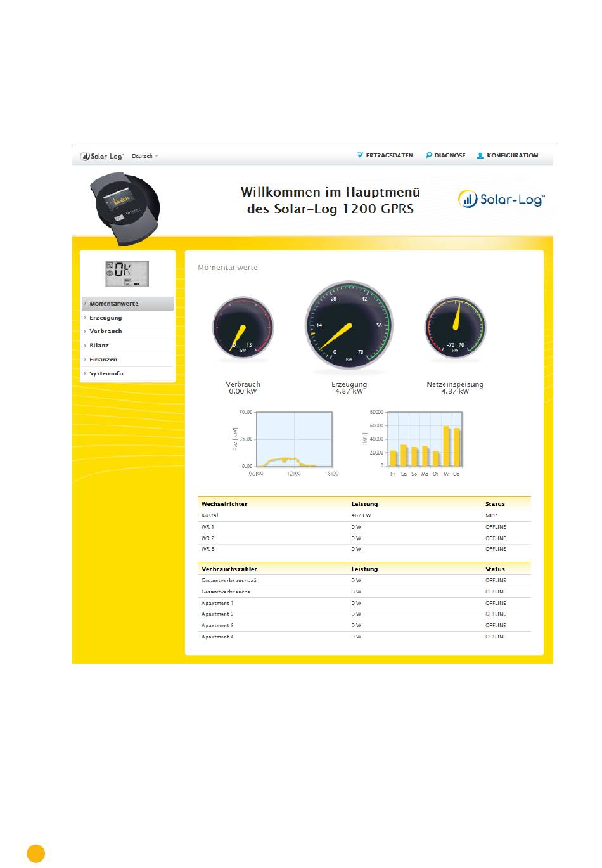602x868 pixels.
Task: Expand the Bilanz sidebar arrow
Action: coord(85,346)
